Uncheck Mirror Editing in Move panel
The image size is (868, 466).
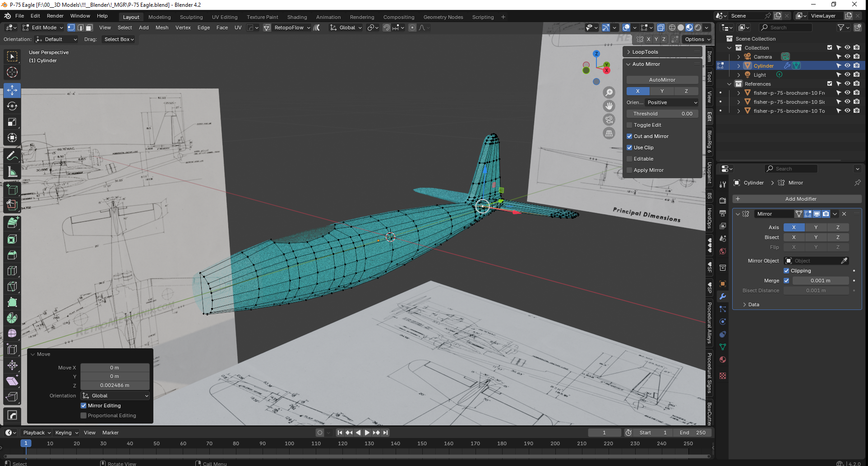point(83,406)
